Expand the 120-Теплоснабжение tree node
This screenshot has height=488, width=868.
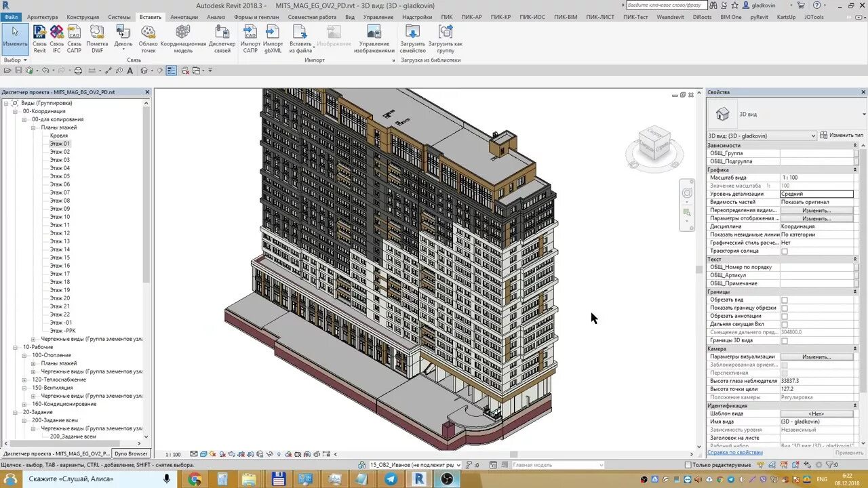(x=24, y=380)
